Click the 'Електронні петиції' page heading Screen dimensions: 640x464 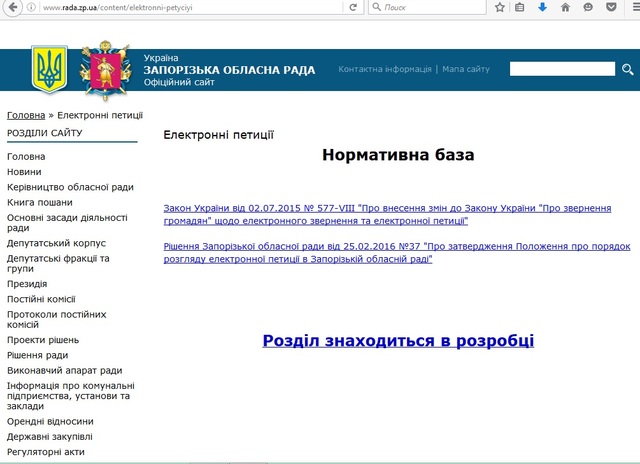click(x=218, y=135)
